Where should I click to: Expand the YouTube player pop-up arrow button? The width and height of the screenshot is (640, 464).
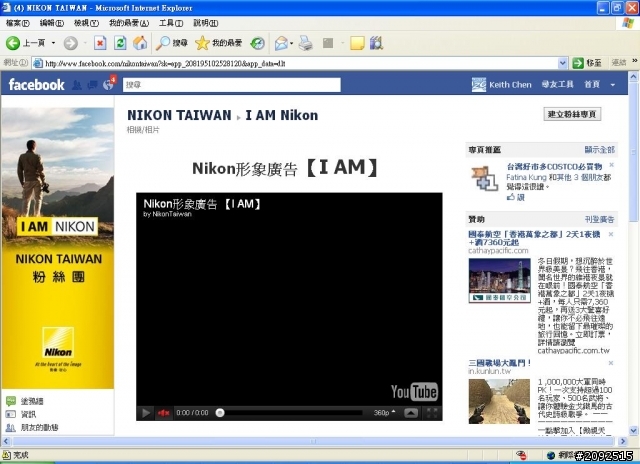tap(411, 413)
